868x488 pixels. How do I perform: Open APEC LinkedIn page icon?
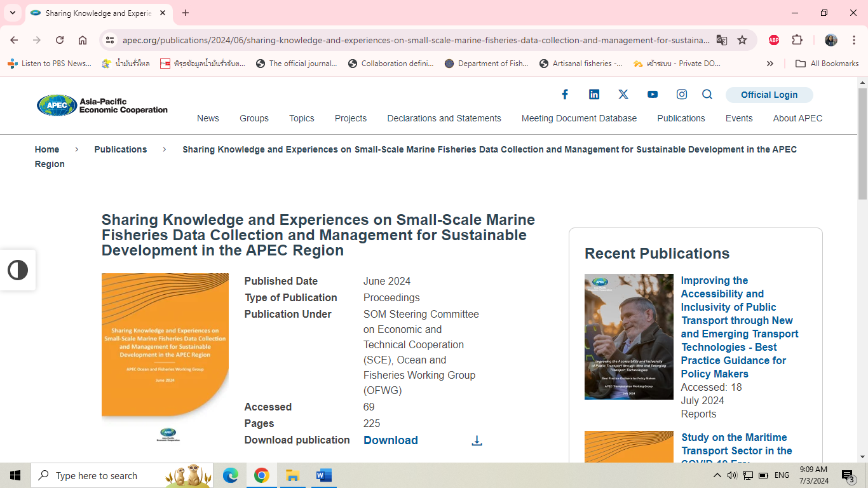(x=594, y=95)
